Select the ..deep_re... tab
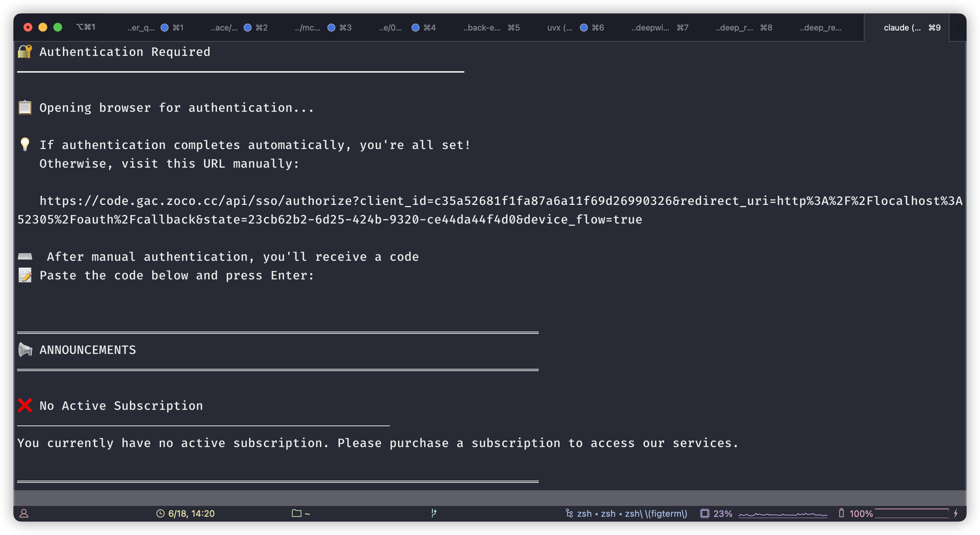Viewport: 980px width, 535px height. coord(820,28)
